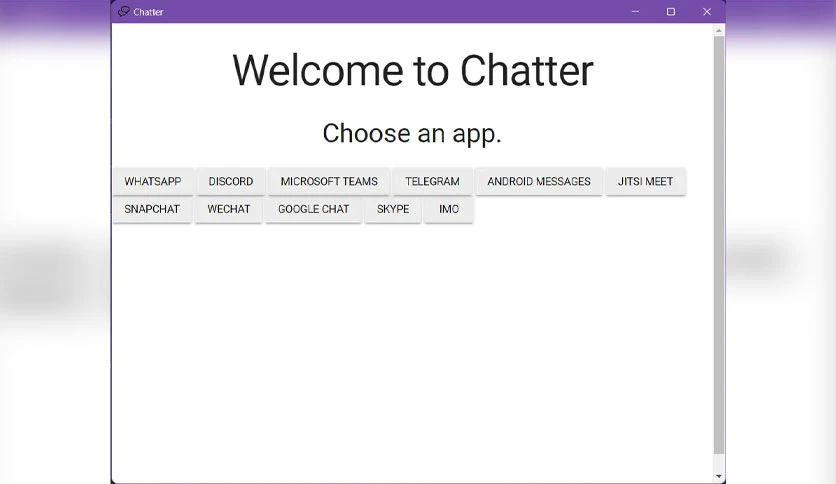Choose the Snapchat button
Image resolution: width=836 pixels, height=484 pixels.
point(152,209)
